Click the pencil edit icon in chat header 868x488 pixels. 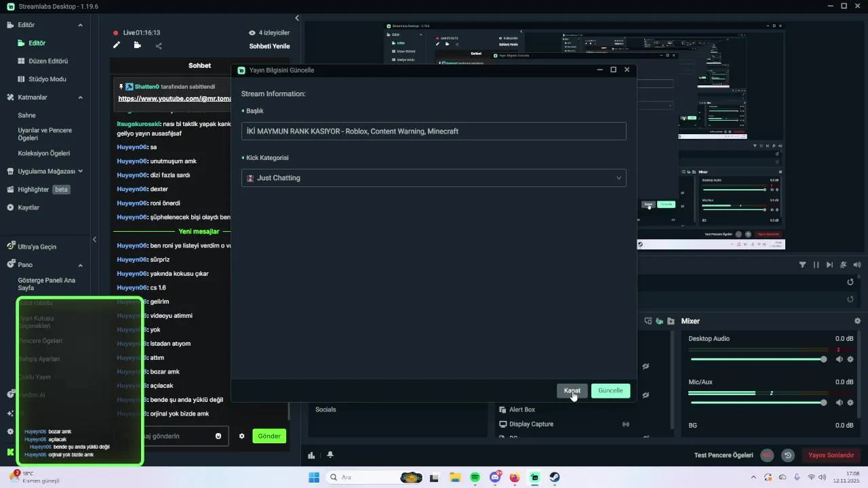tap(117, 45)
